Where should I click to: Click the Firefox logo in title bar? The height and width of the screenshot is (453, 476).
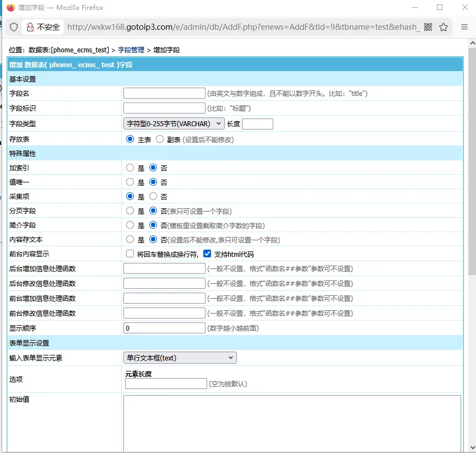coord(10,7)
